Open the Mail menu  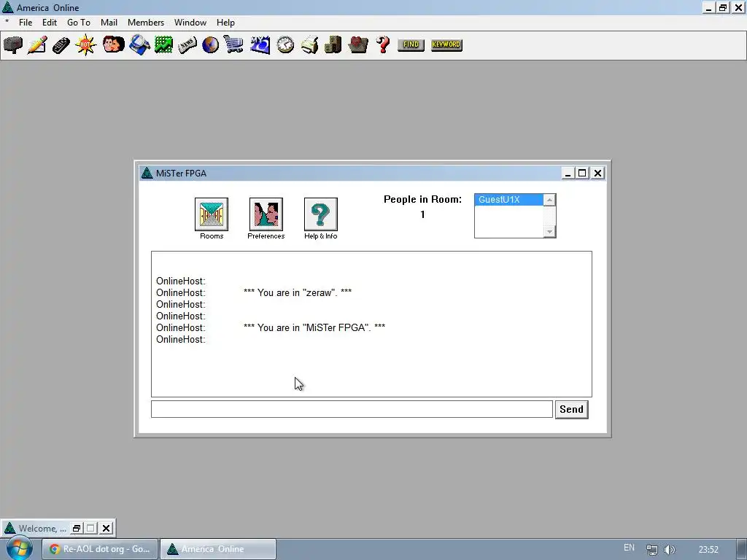click(109, 23)
